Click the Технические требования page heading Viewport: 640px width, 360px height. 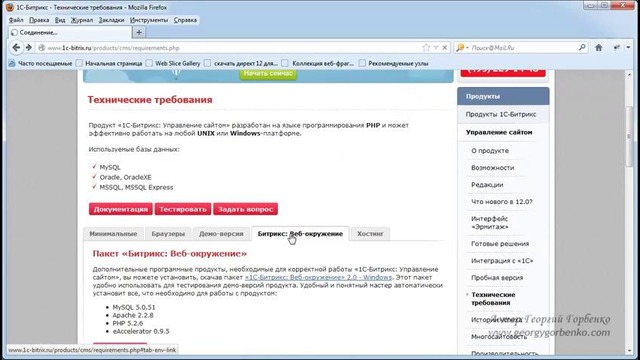(x=150, y=100)
